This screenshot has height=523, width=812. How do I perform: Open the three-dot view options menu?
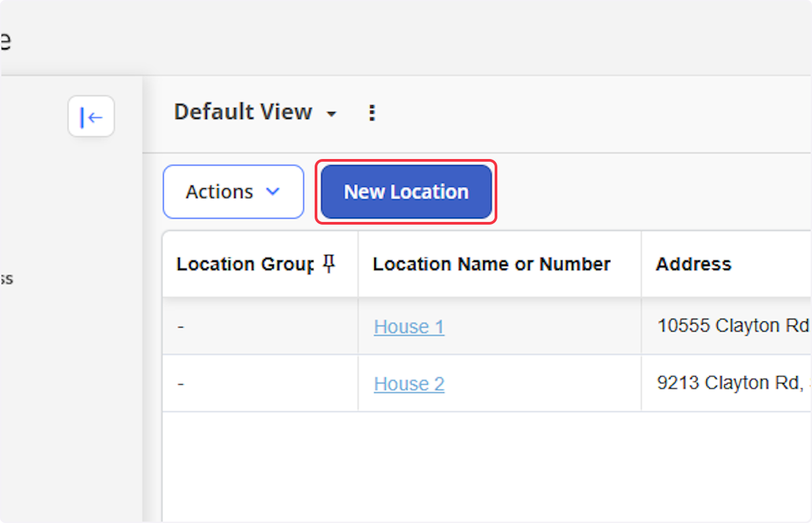pos(371,112)
